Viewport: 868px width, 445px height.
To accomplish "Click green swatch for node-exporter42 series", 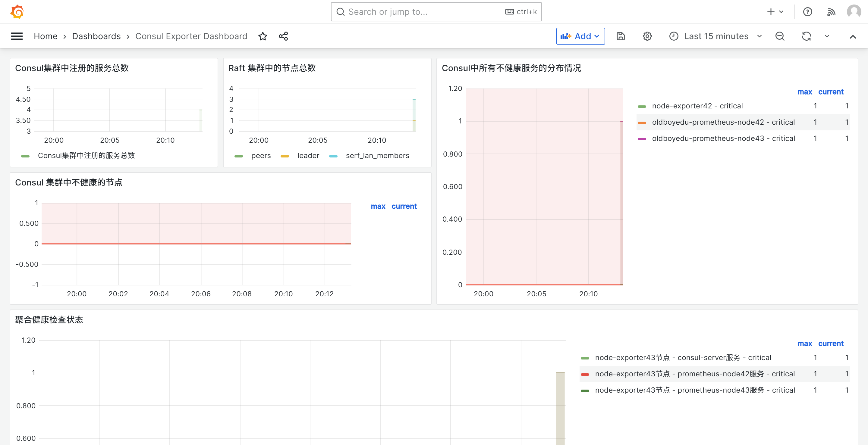I will tap(642, 106).
